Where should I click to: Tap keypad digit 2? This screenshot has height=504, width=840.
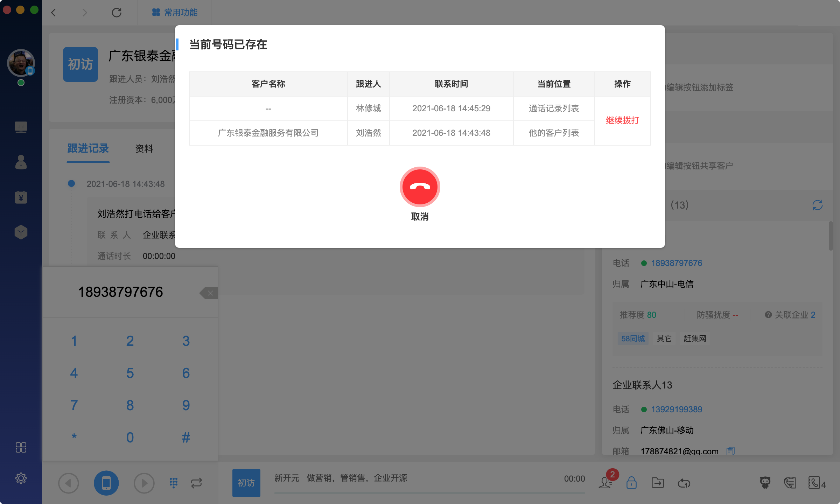[130, 341]
